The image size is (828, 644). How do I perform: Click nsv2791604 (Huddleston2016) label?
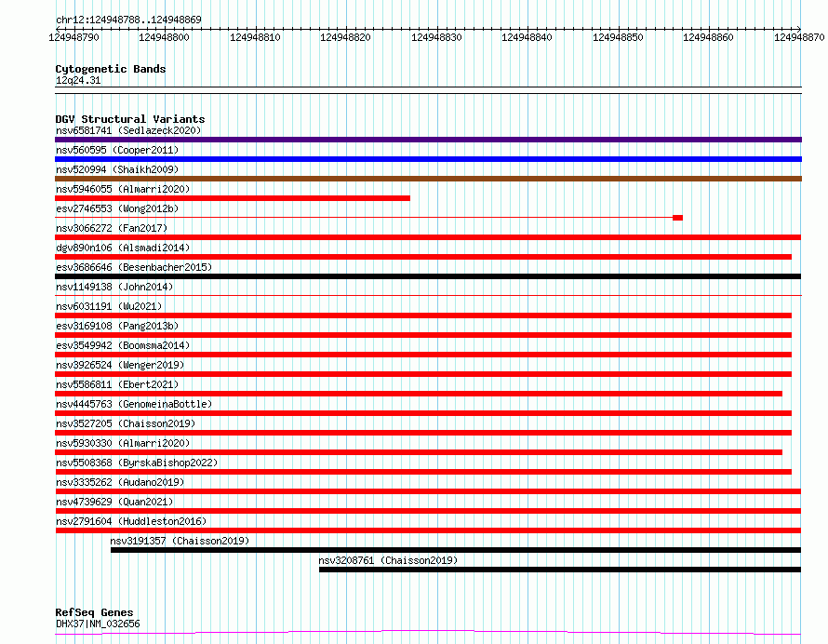click(x=131, y=521)
